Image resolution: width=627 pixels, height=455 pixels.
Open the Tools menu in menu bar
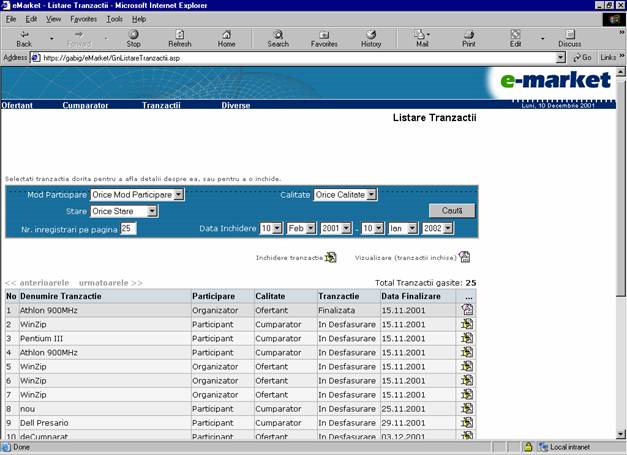click(115, 19)
